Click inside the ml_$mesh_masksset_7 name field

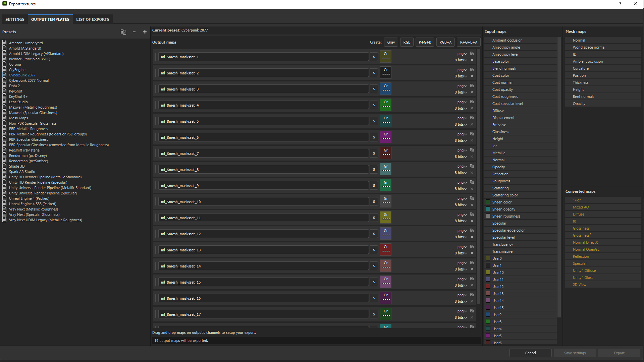click(262, 153)
